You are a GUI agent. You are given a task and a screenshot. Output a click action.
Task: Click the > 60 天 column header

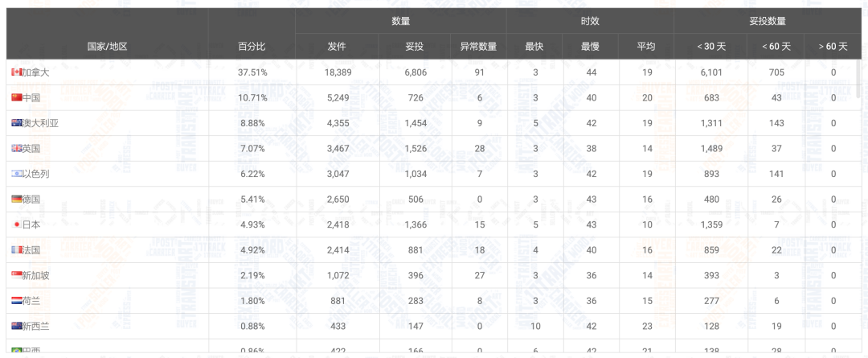pyautogui.click(x=833, y=47)
